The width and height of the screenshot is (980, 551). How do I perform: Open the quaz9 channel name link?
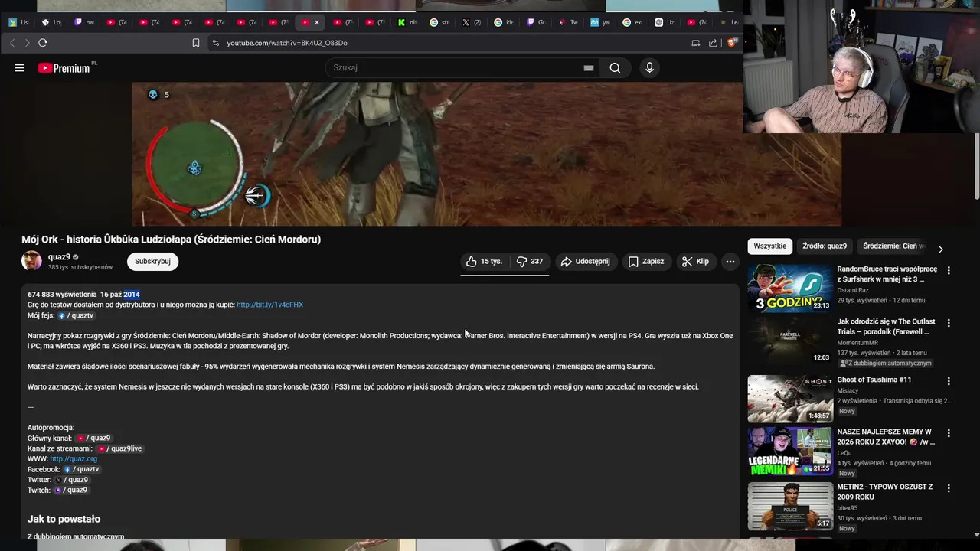click(59, 257)
